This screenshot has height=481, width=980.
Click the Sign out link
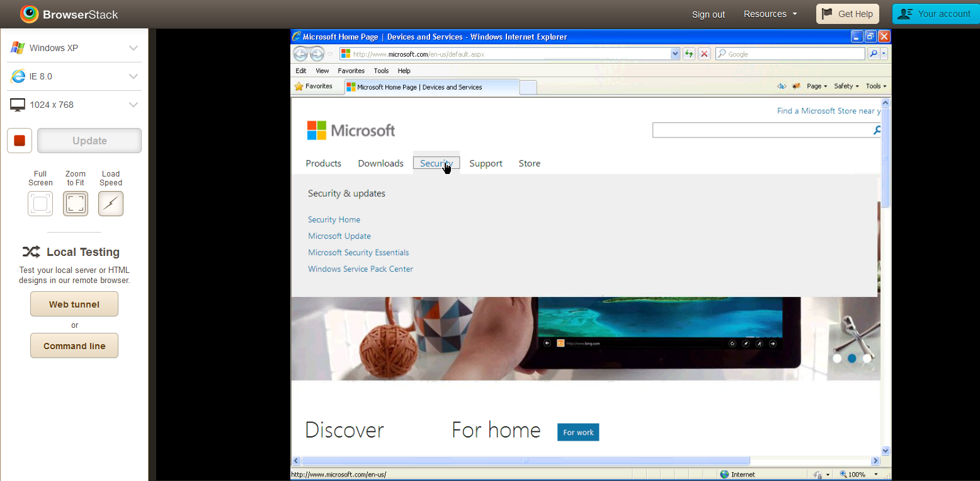click(709, 14)
